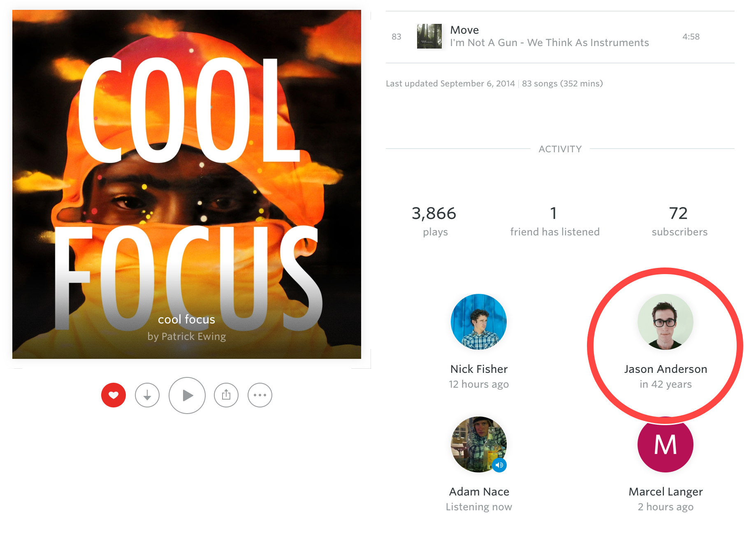
Task: Open the cool focus cover artwork
Action: (187, 184)
